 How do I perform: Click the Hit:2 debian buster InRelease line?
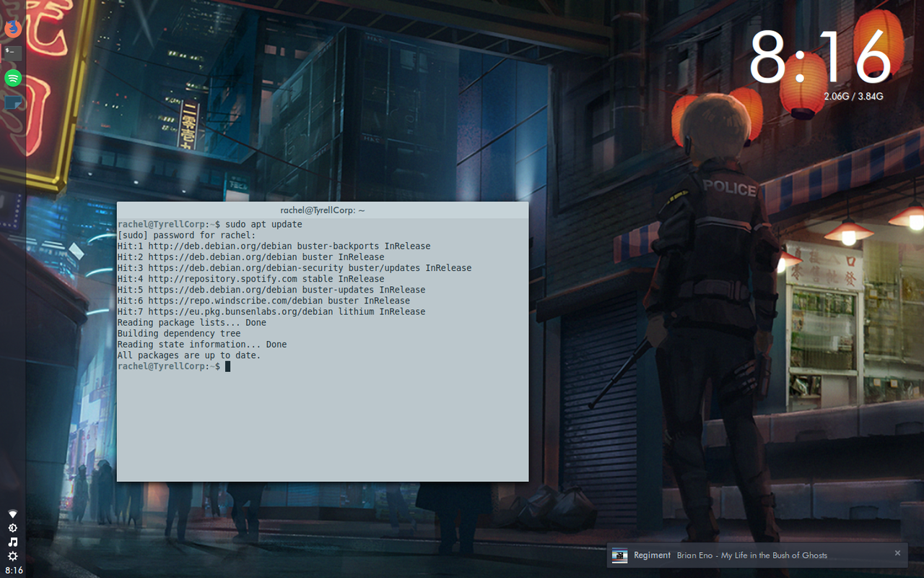pos(250,256)
